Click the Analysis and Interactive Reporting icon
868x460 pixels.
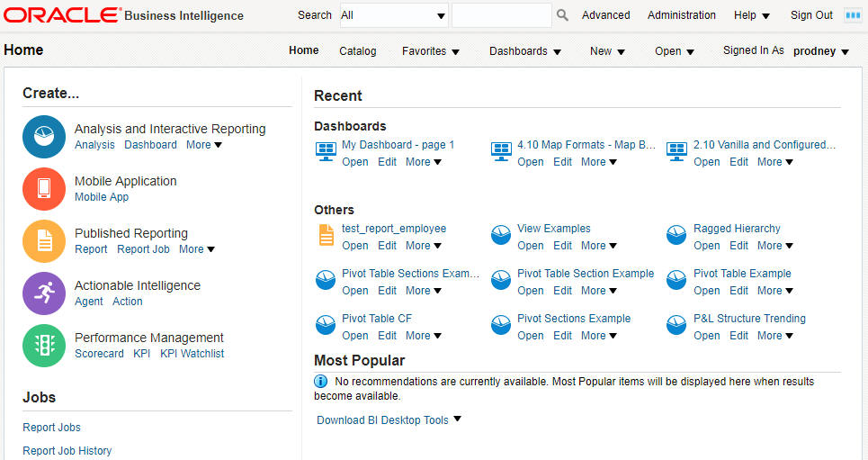[44, 137]
